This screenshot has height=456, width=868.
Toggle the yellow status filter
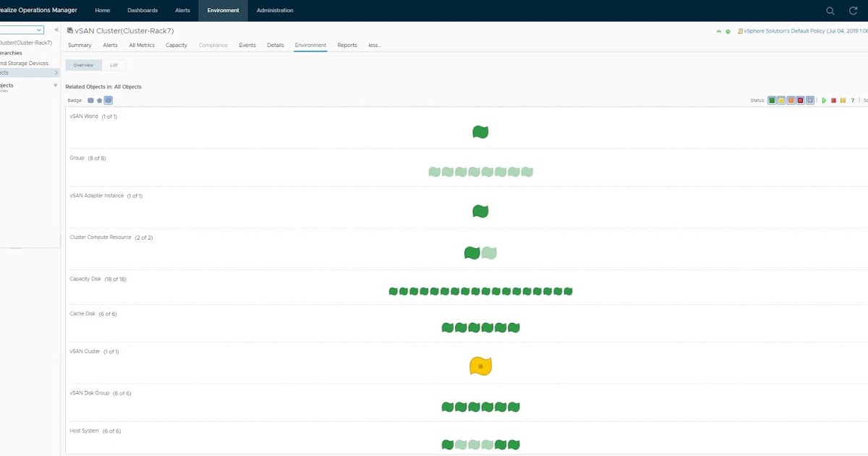coord(781,101)
